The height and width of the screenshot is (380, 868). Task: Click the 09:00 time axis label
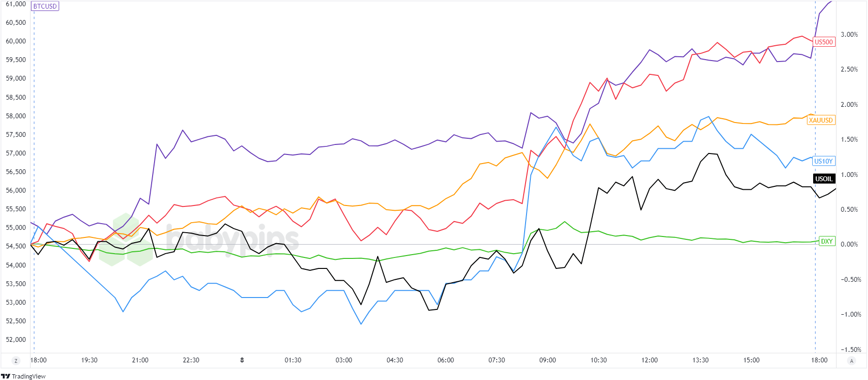[548, 360]
